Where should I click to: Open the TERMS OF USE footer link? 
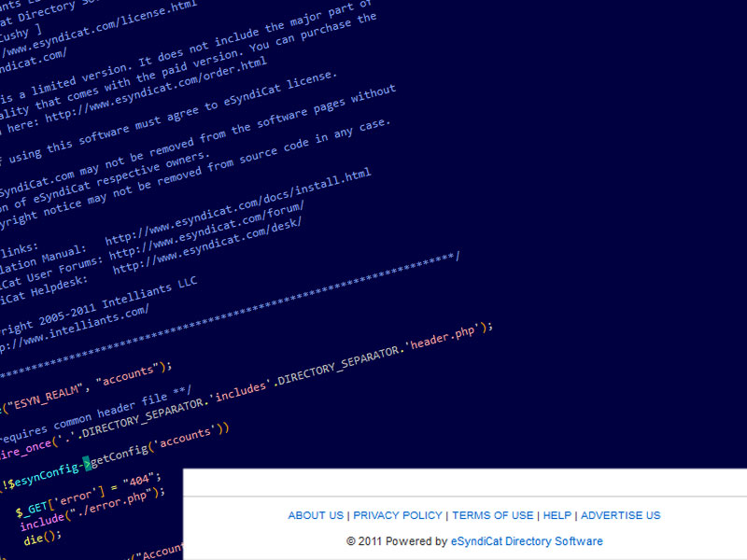coord(493,515)
